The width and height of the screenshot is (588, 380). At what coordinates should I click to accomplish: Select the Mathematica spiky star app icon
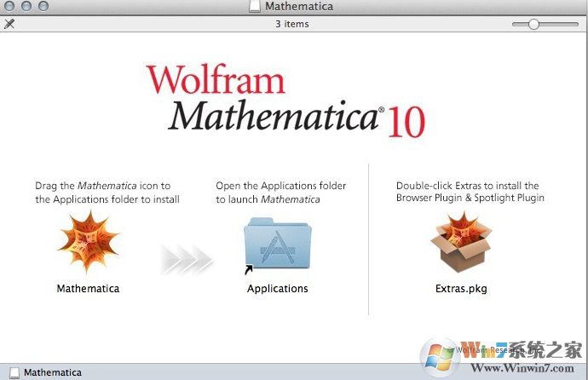[88, 242]
